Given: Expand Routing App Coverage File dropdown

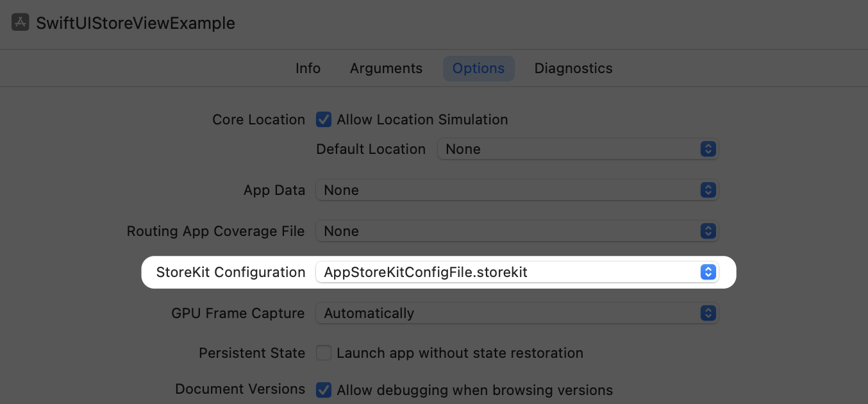Looking at the screenshot, I should click(x=517, y=231).
